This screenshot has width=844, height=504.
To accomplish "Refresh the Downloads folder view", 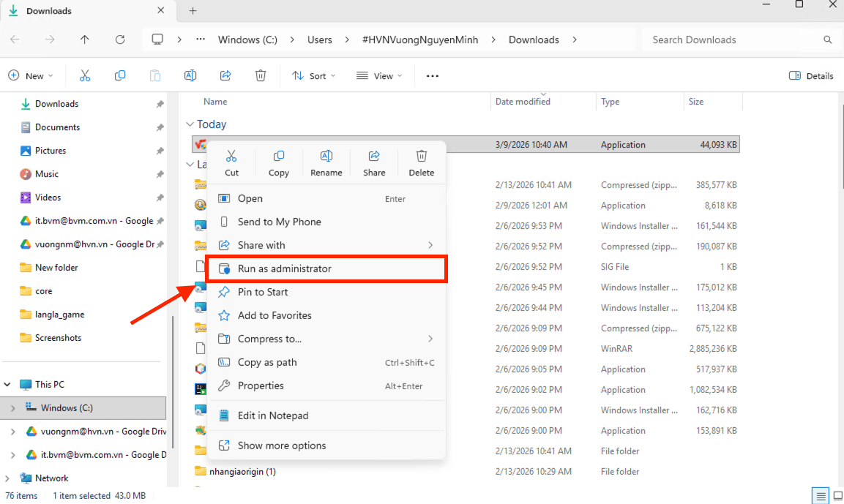I will (120, 40).
